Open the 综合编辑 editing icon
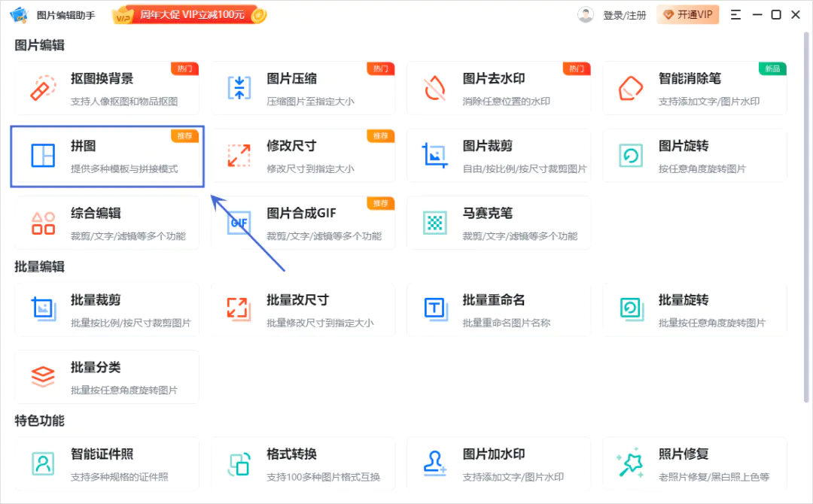 tap(43, 223)
